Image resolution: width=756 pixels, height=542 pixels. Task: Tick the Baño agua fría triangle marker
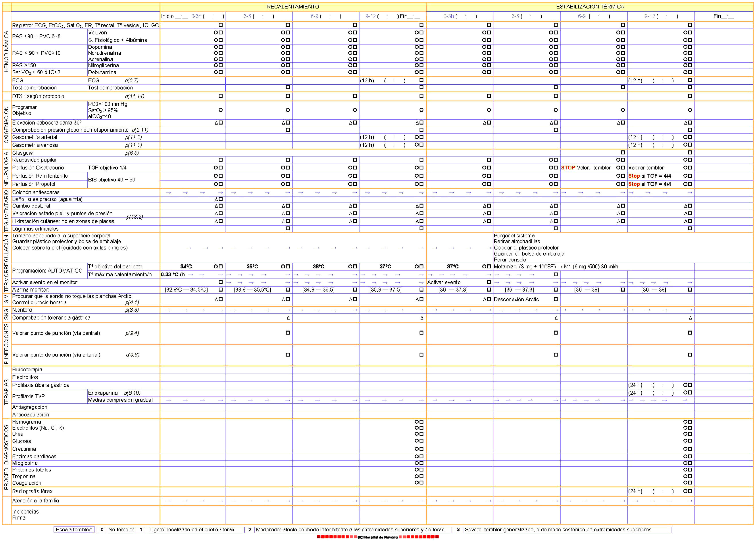tap(216, 199)
